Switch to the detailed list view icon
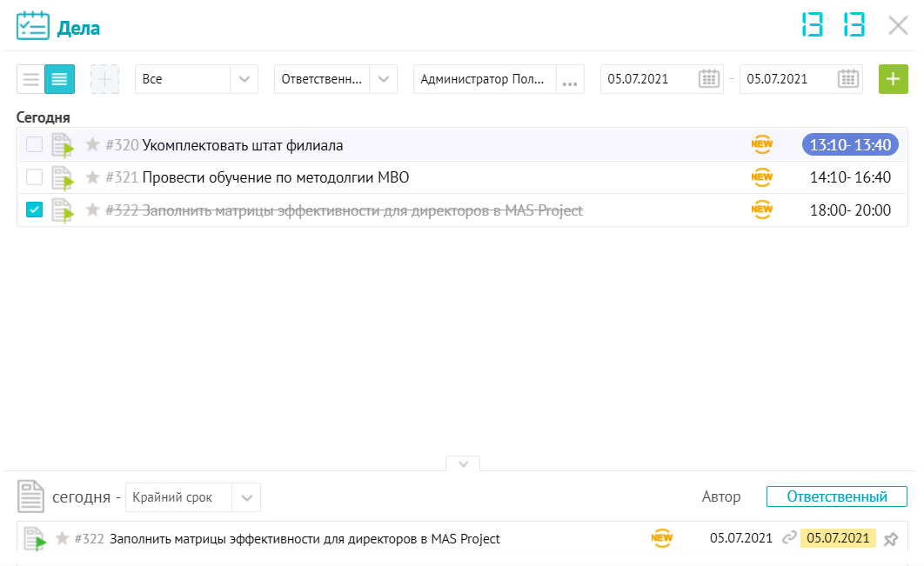924x566 pixels. pos(58,78)
